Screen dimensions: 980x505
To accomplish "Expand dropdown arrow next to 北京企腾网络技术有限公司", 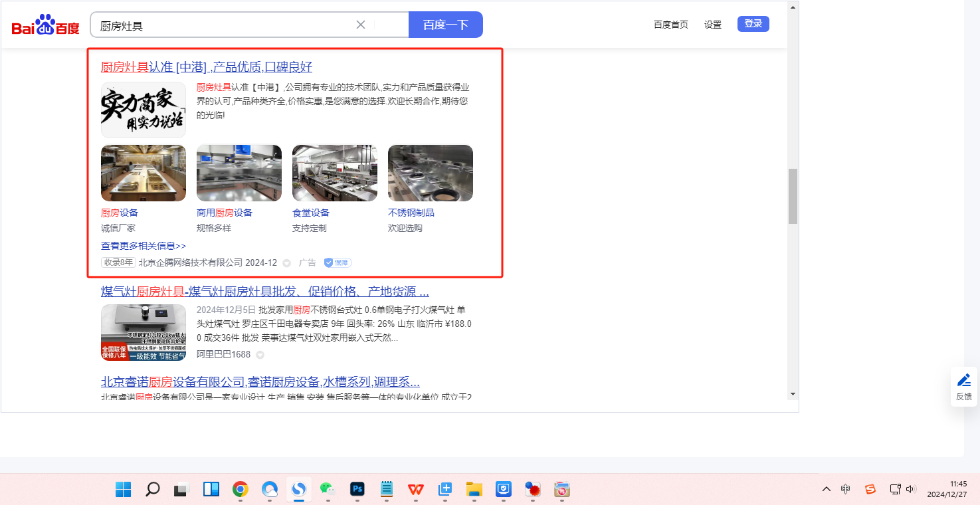I will tap(286, 263).
